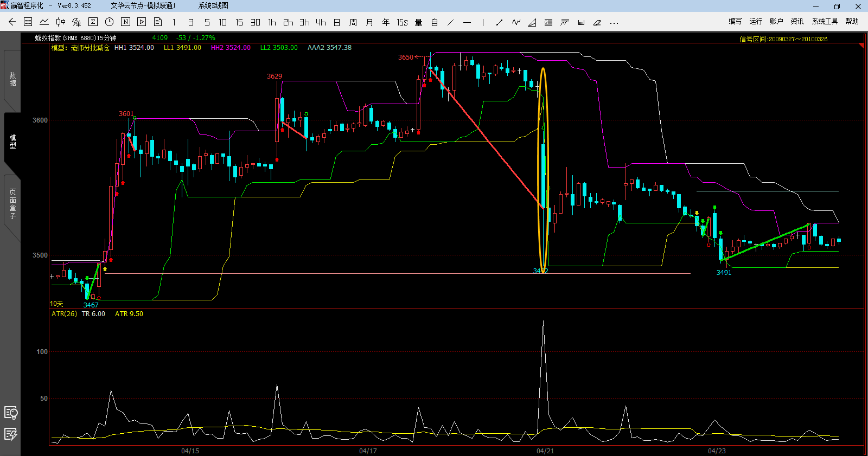Click the clock icon in toolbar

pos(109,22)
